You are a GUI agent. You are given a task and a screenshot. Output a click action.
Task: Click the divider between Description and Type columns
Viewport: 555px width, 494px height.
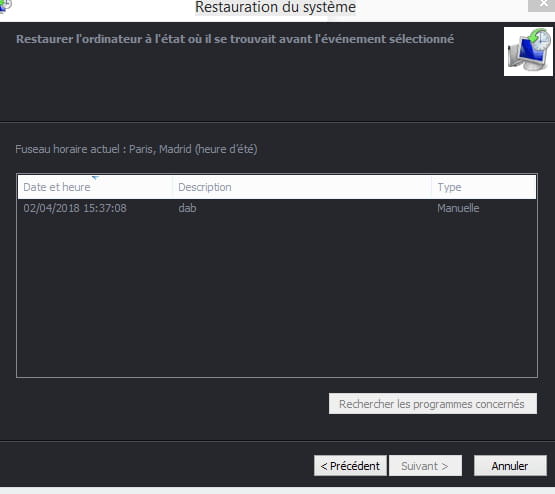431,187
